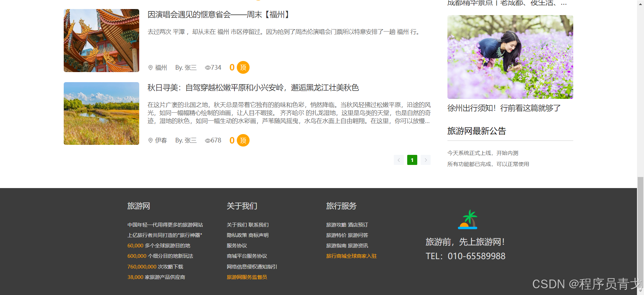
Task: Click the eye views icon showing 678
Action: [x=208, y=140]
